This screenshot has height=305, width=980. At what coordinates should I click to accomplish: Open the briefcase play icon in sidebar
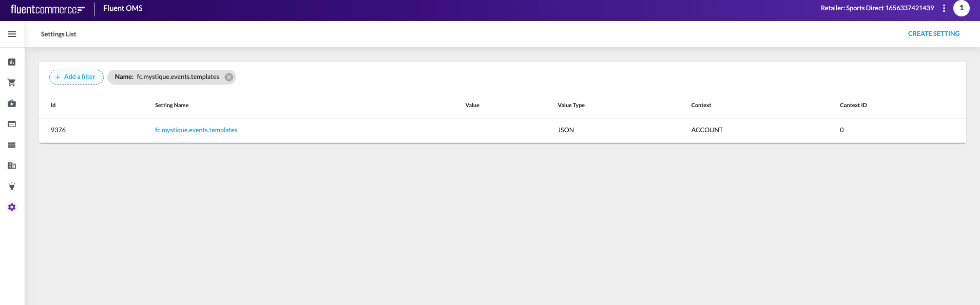pos(12,104)
